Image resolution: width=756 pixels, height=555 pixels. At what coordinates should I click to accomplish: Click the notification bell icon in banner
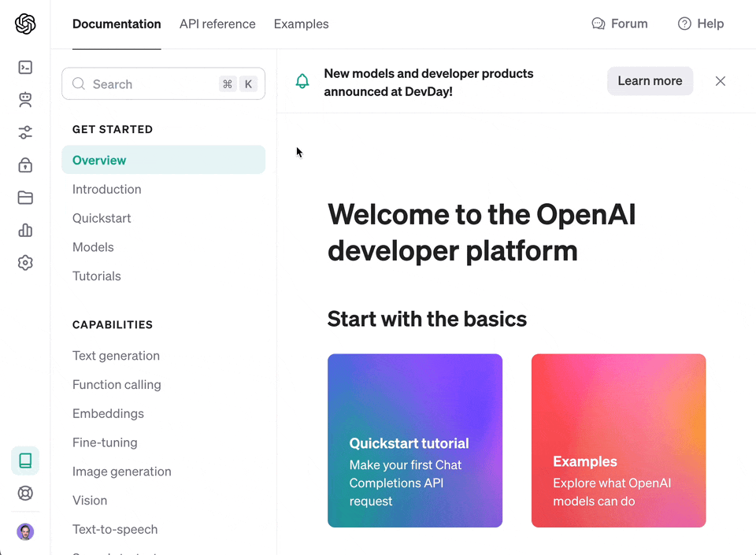(302, 81)
